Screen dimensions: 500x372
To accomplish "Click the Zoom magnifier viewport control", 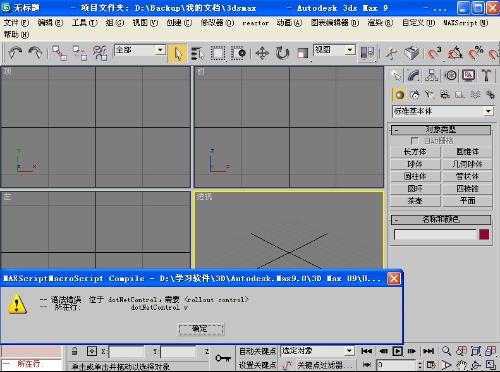I will (446, 351).
